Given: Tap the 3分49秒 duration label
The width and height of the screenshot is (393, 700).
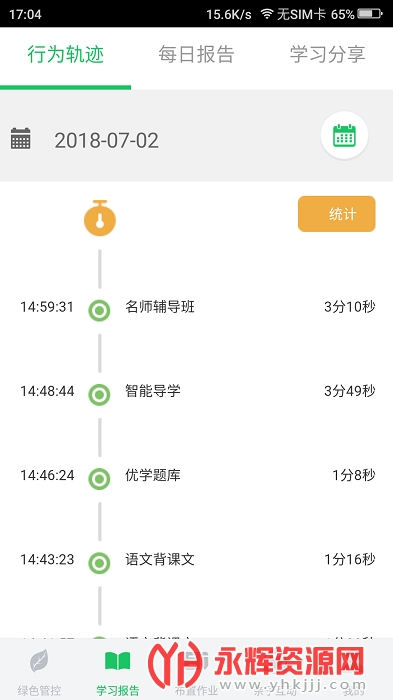Looking at the screenshot, I should tap(350, 391).
